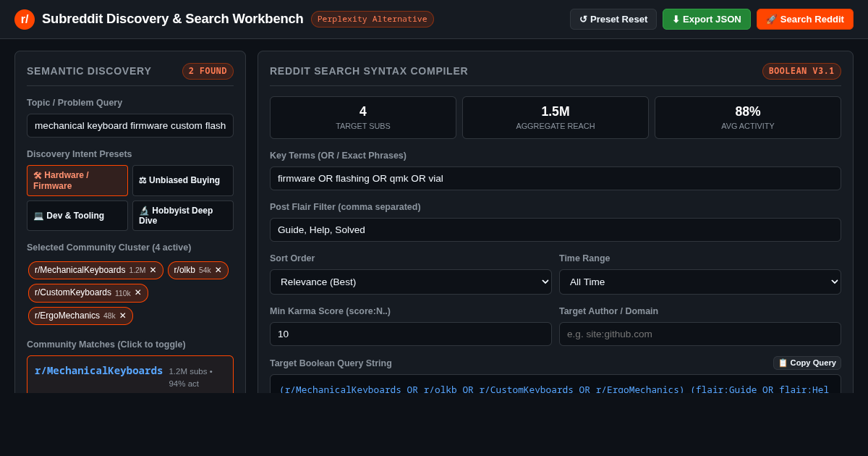Open the Sort Order dropdown

[411, 282]
